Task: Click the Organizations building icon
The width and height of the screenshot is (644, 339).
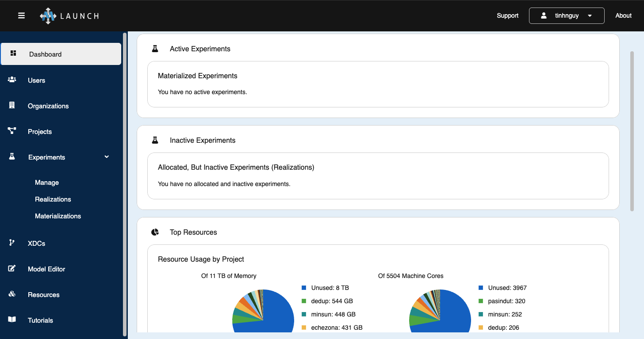Action: coord(12,106)
